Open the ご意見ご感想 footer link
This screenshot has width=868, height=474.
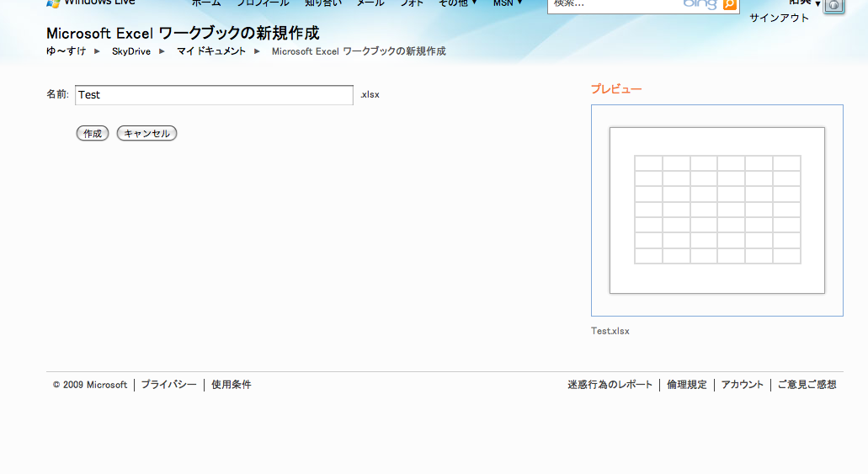click(x=807, y=384)
